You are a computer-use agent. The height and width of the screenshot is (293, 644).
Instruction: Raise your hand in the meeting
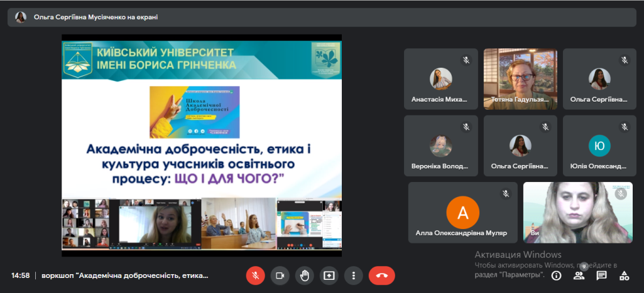(305, 275)
